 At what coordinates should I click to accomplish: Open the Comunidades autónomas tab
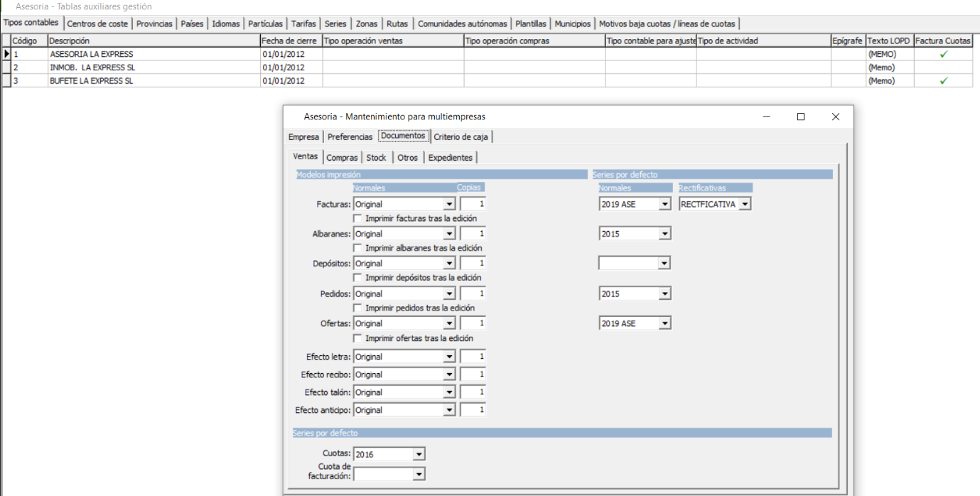point(463,23)
